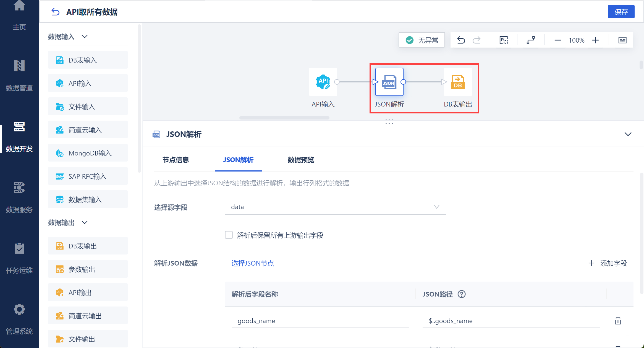The height and width of the screenshot is (348, 644).
Task: Switch to the 数据预览 tab
Action: pyautogui.click(x=301, y=160)
